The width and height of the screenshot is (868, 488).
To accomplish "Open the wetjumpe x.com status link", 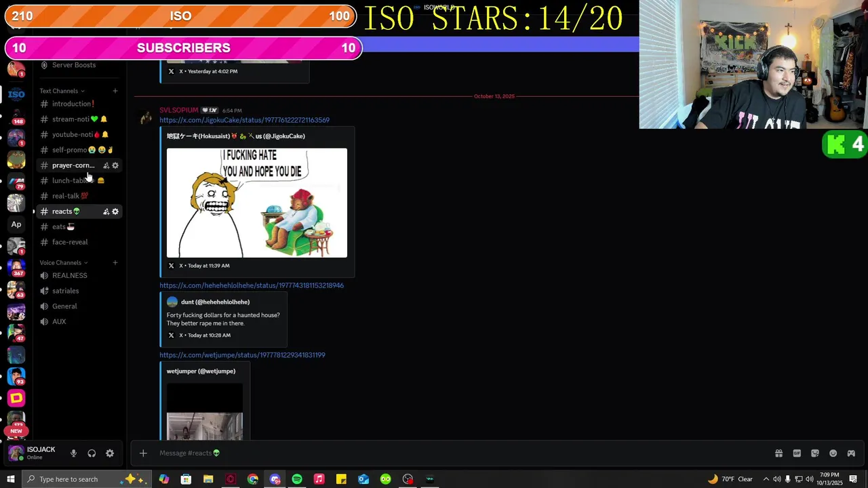I will click(x=242, y=355).
